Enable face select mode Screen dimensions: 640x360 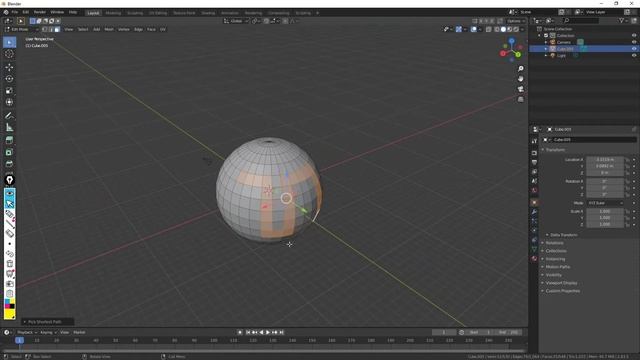point(57,29)
